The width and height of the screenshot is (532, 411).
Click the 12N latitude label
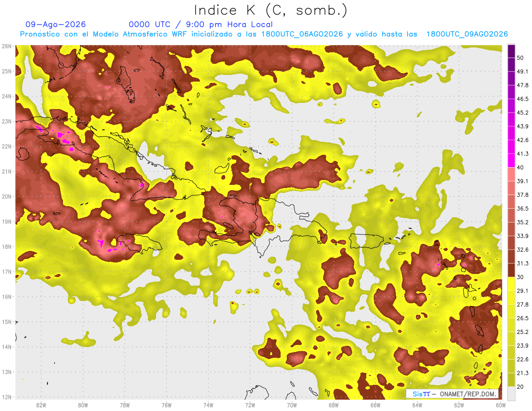(7, 397)
